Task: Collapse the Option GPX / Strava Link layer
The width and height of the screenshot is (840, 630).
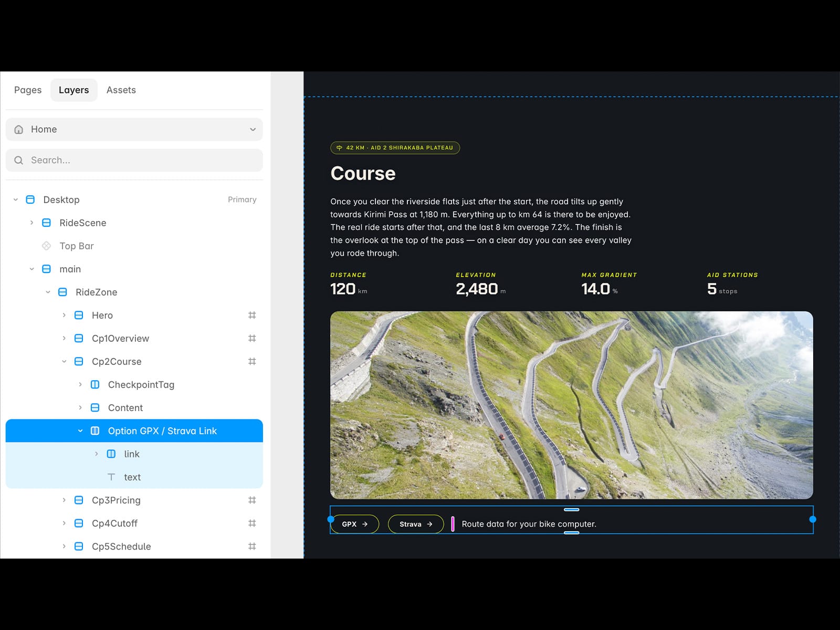Action: point(80,430)
